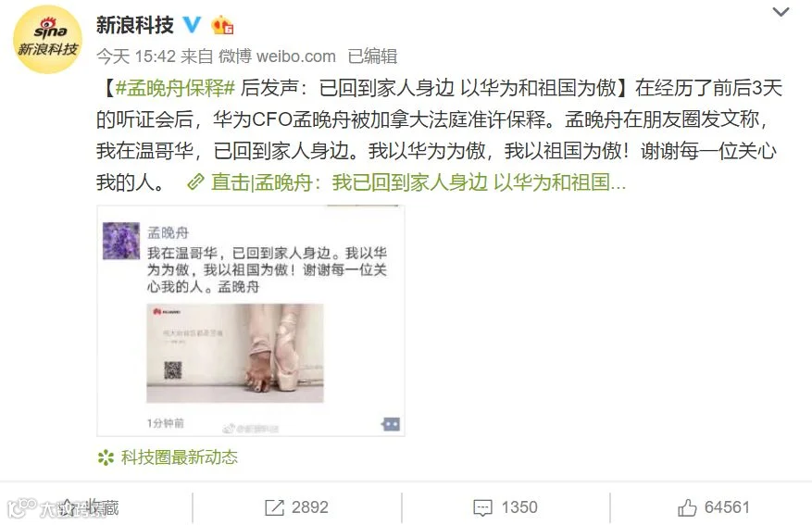Open the 科技圈最新动态 link

click(x=180, y=457)
